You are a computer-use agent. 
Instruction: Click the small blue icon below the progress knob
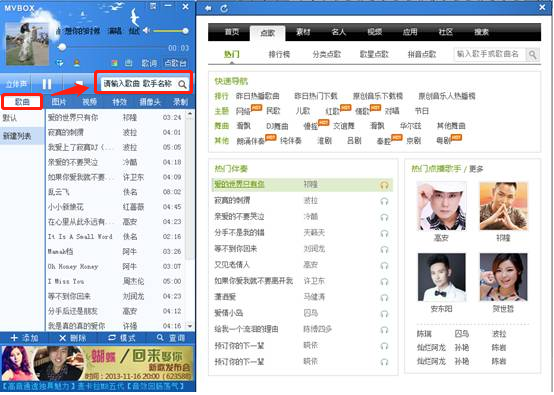[x=60, y=63]
